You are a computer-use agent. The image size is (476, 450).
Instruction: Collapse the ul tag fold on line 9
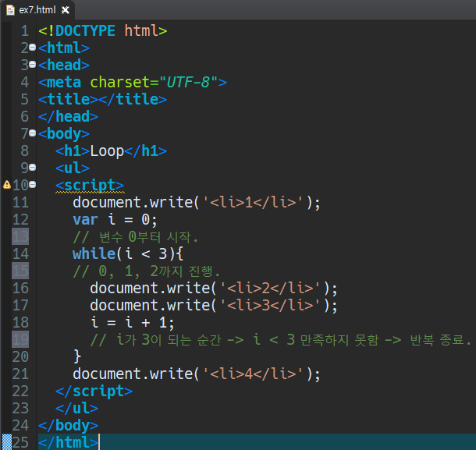(x=33, y=167)
